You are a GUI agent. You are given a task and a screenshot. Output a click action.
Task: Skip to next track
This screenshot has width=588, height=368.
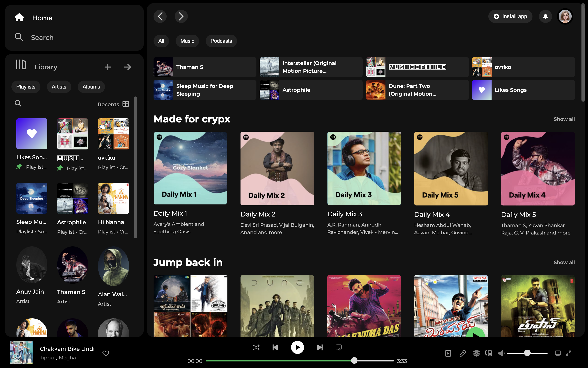click(x=320, y=347)
